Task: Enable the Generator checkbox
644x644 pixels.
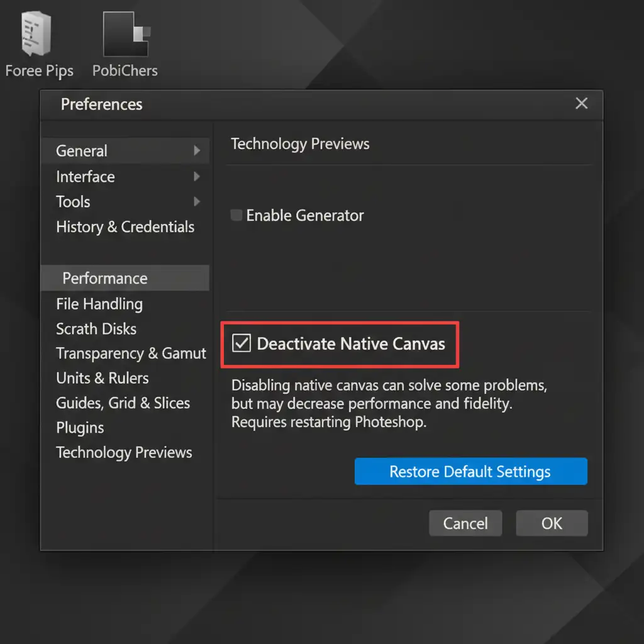Action: point(237,216)
